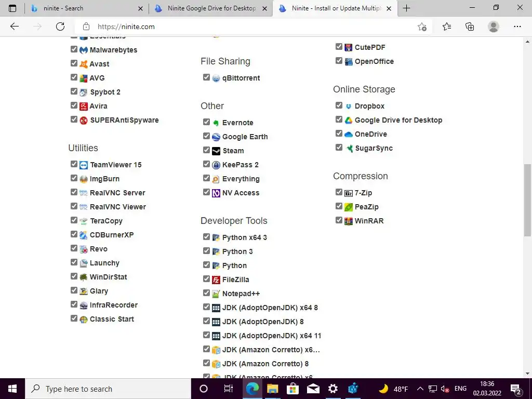Click the taskbar search box
The image size is (532, 399).
(108, 389)
